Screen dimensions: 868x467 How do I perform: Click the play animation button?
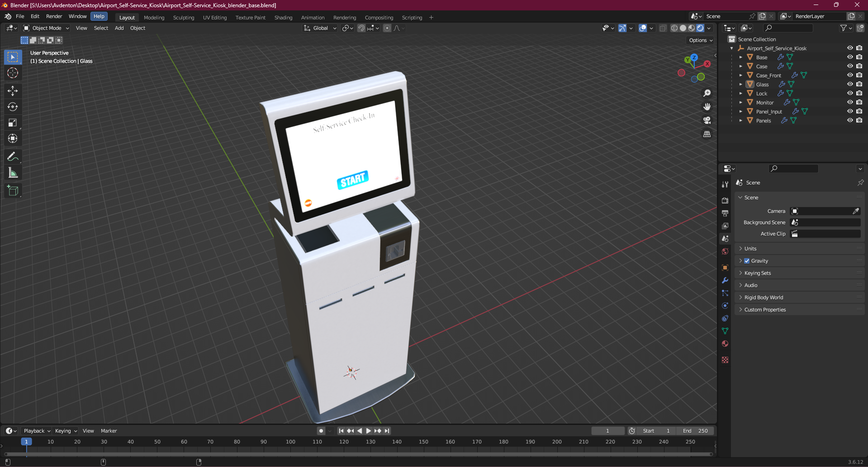tap(369, 431)
